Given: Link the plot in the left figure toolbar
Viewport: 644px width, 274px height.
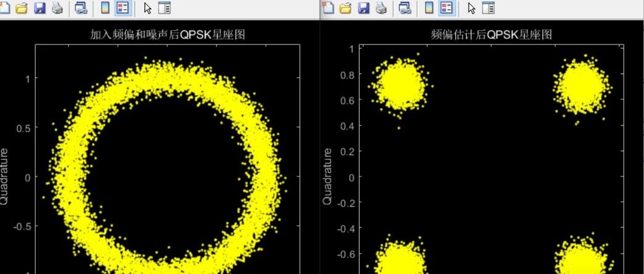Looking at the screenshot, I should pyautogui.click(x=81, y=8).
